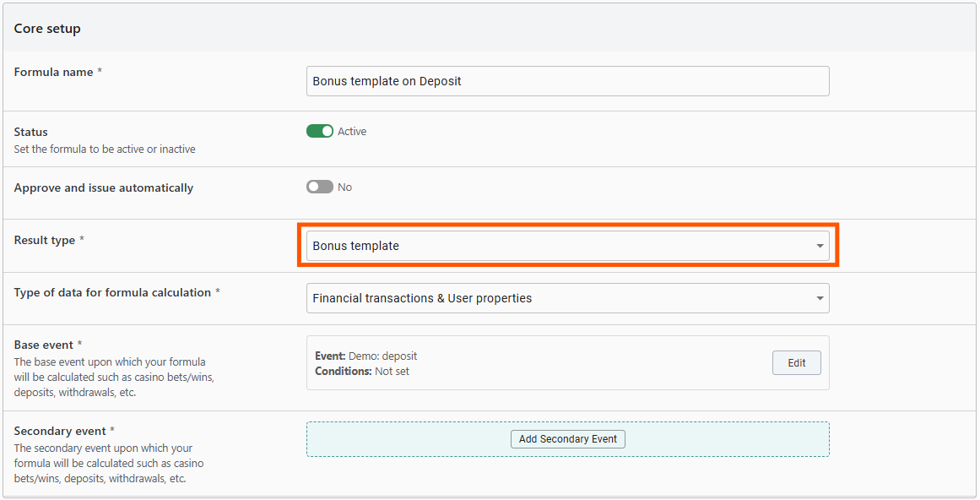980x500 pixels.
Task: Select the Core setup section header
Action: (47, 29)
